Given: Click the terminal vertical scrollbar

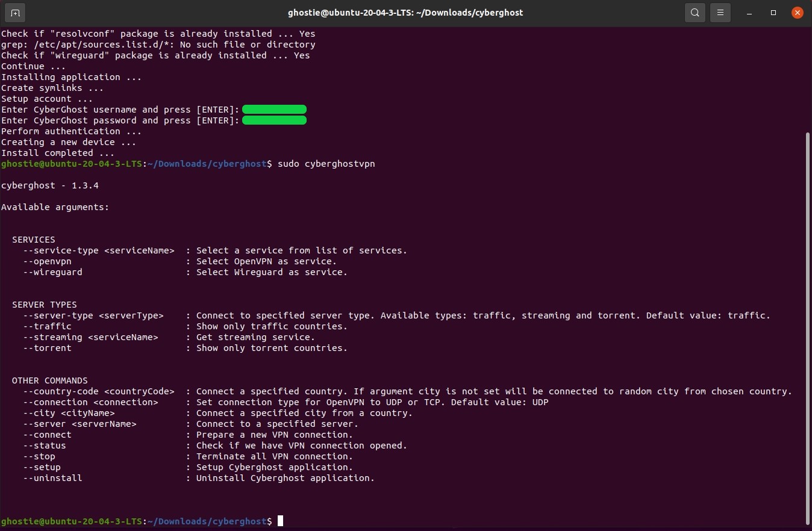Looking at the screenshot, I should click(x=808, y=328).
